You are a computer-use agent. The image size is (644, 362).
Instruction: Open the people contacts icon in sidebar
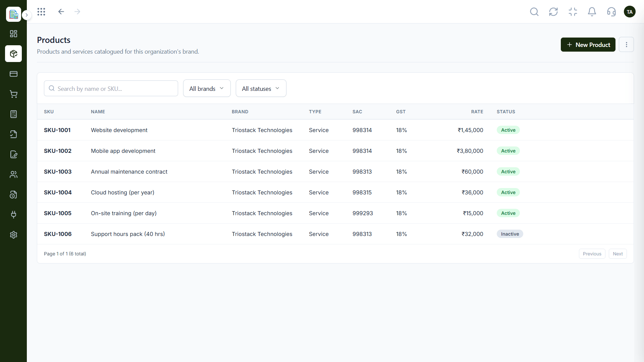tap(13, 174)
